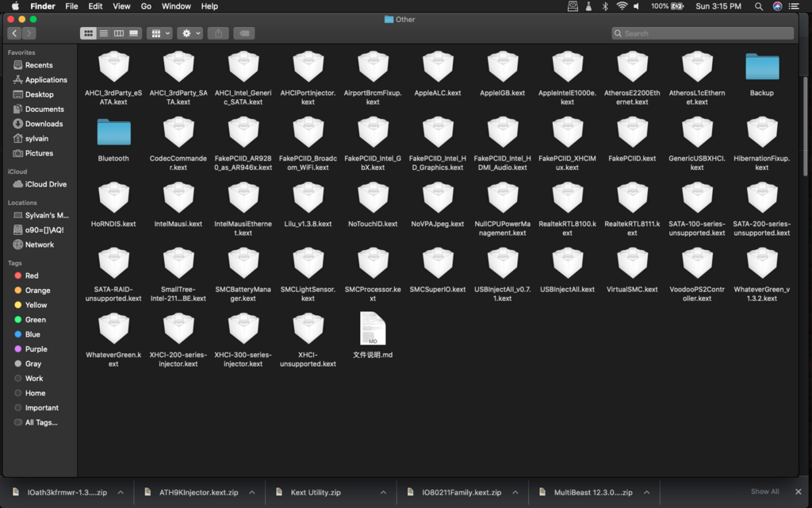Open Recents in the sidebar
This screenshot has height=508, width=812.
(x=40, y=65)
